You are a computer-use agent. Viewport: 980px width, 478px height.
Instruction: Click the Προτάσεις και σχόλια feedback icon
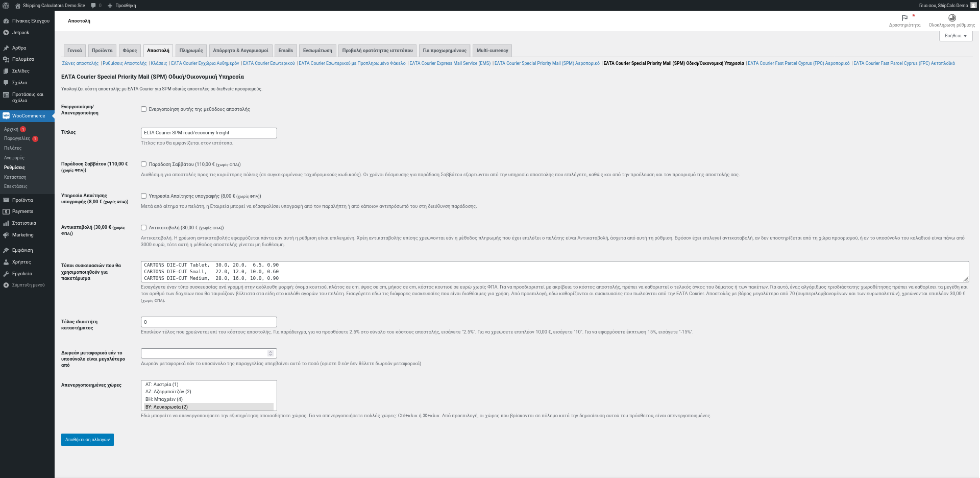6,94
